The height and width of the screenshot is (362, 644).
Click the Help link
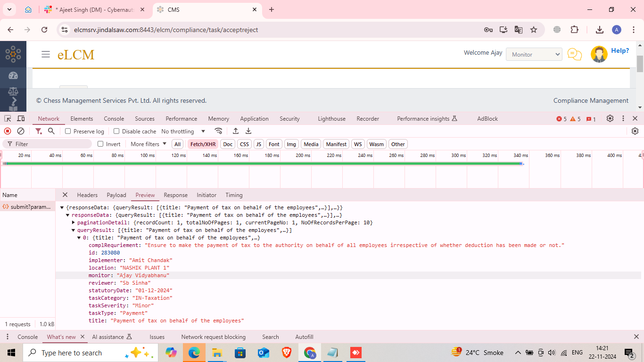[x=619, y=51]
